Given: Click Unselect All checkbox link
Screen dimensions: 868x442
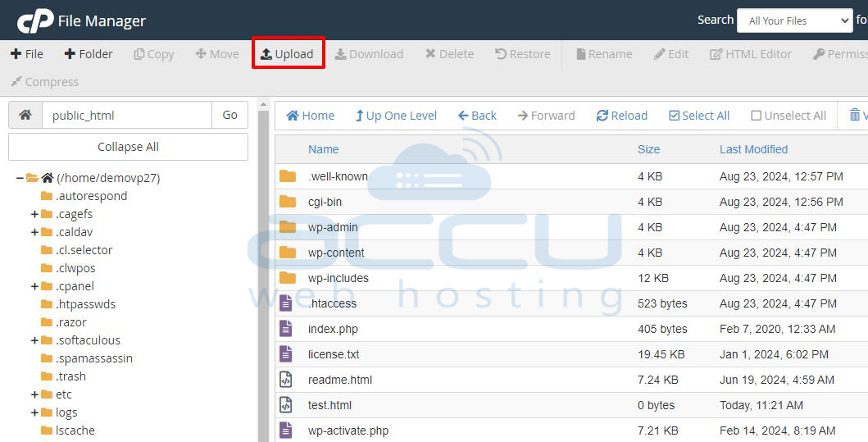Looking at the screenshot, I should [788, 116].
